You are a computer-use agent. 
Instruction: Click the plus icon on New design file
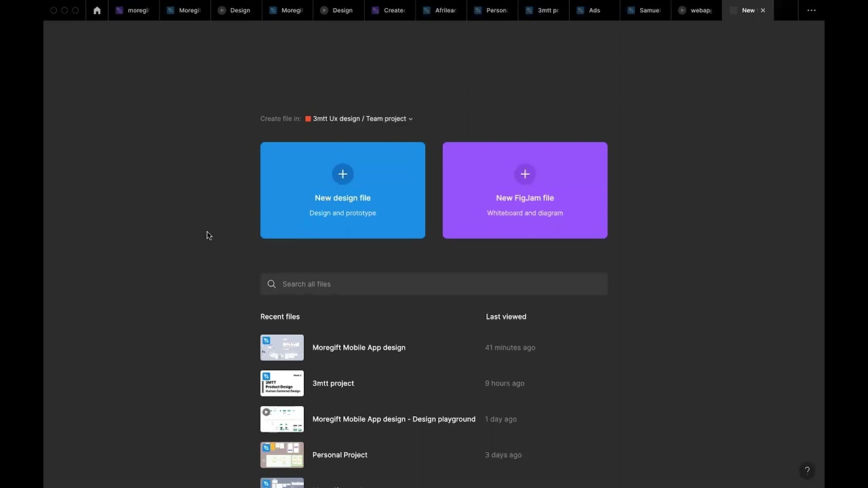click(342, 174)
